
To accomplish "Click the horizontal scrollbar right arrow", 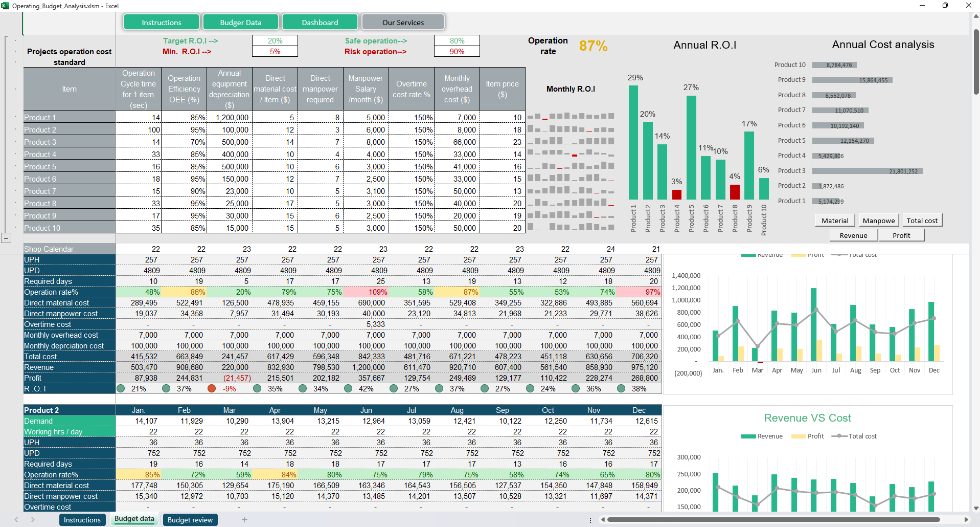I will 966,520.
